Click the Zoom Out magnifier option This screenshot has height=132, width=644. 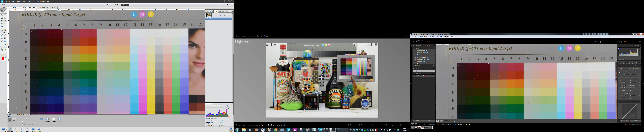click(x=14, y=120)
